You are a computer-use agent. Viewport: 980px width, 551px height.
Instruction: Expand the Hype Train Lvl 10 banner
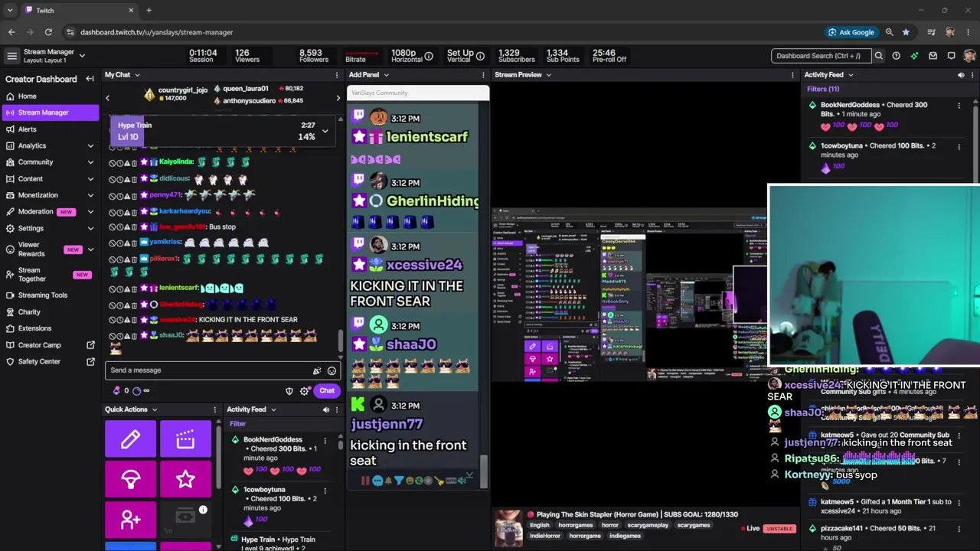point(325,131)
